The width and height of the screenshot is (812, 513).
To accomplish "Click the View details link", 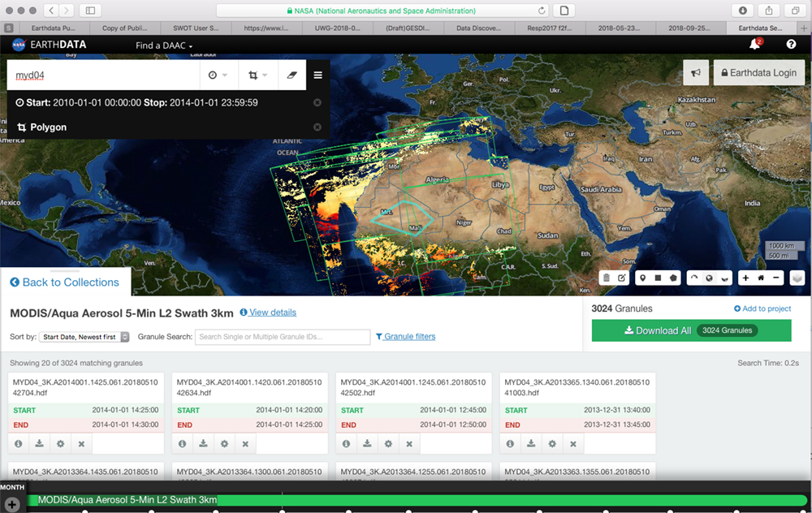I will click(x=268, y=313).
